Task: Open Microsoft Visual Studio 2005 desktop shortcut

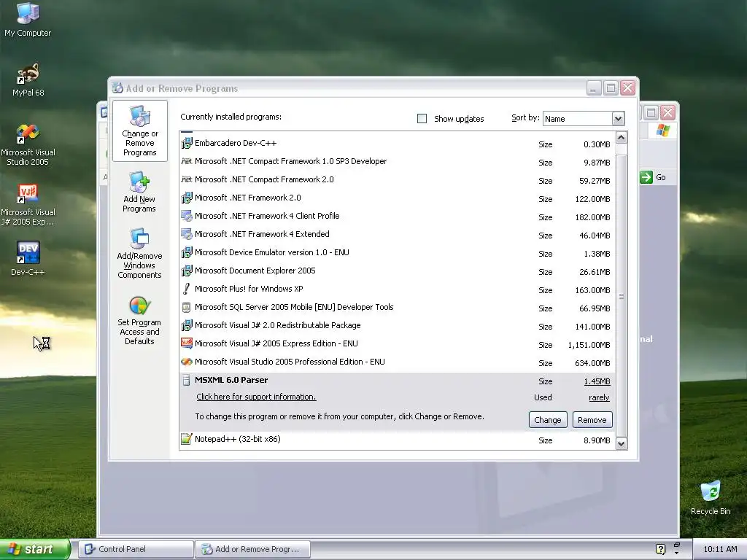Action: click(x=28, y=144)
